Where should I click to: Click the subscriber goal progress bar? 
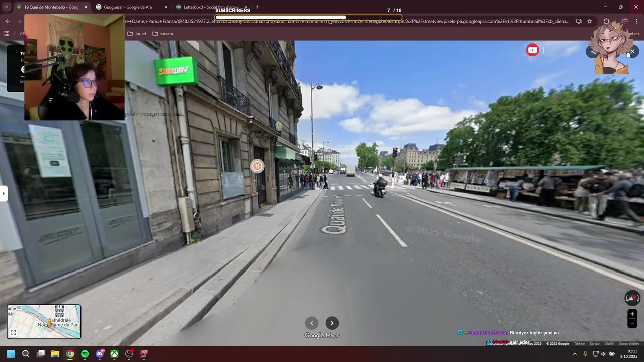point(308,17)
